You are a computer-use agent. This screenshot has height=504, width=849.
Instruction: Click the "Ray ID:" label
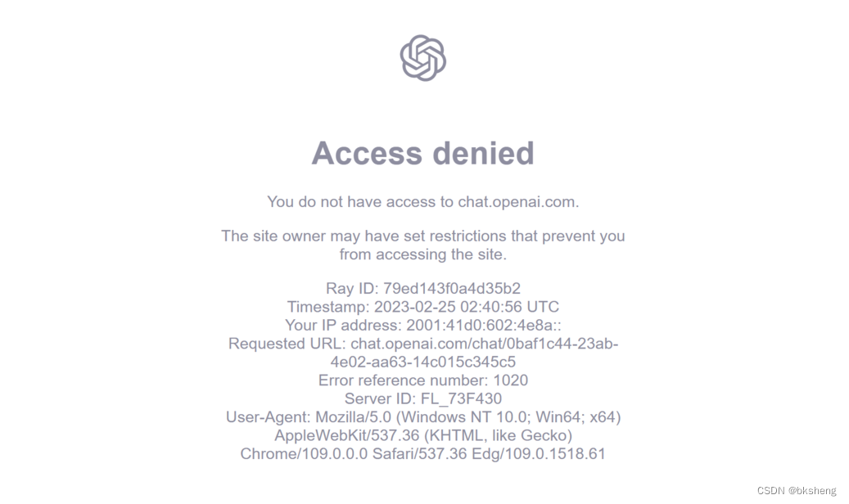[352, 288]
